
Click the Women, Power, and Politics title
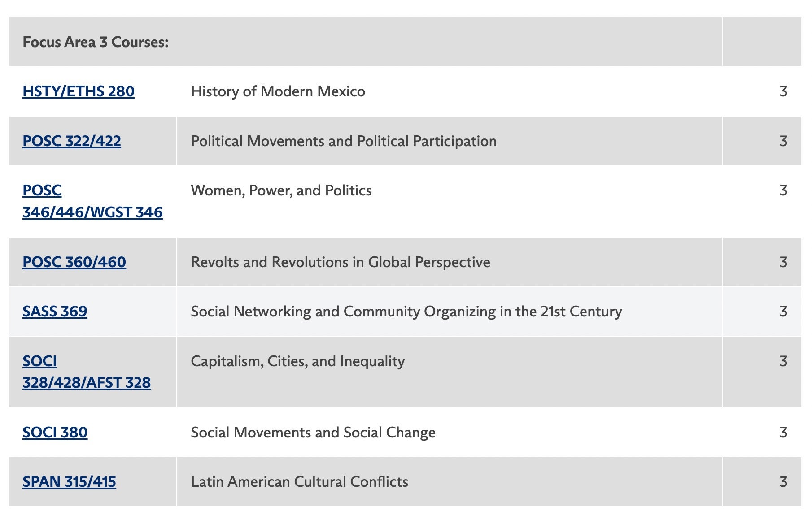281,190
